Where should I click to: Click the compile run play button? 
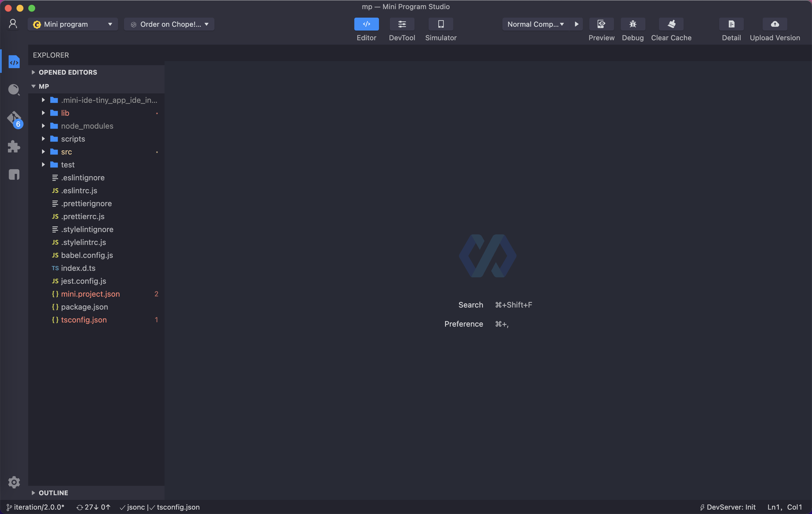[576, 24]
